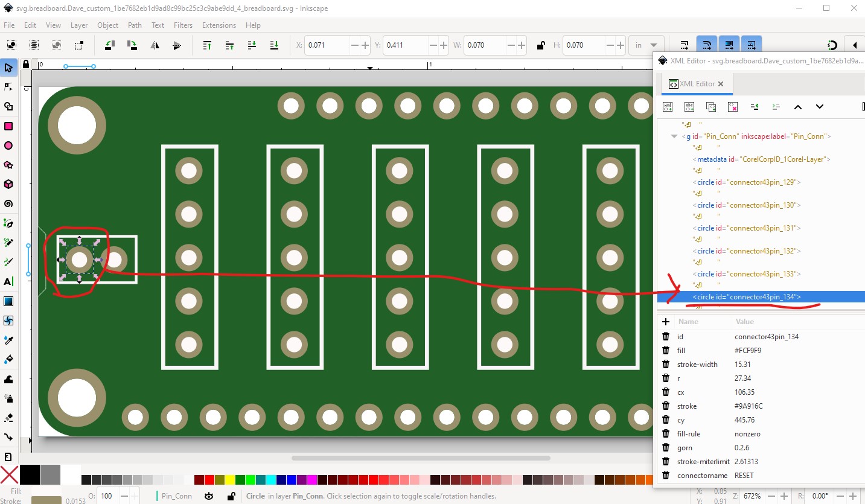
Task: Toggle Pin_Conn layer visibility eye
Action: click(x=209, y=496)
